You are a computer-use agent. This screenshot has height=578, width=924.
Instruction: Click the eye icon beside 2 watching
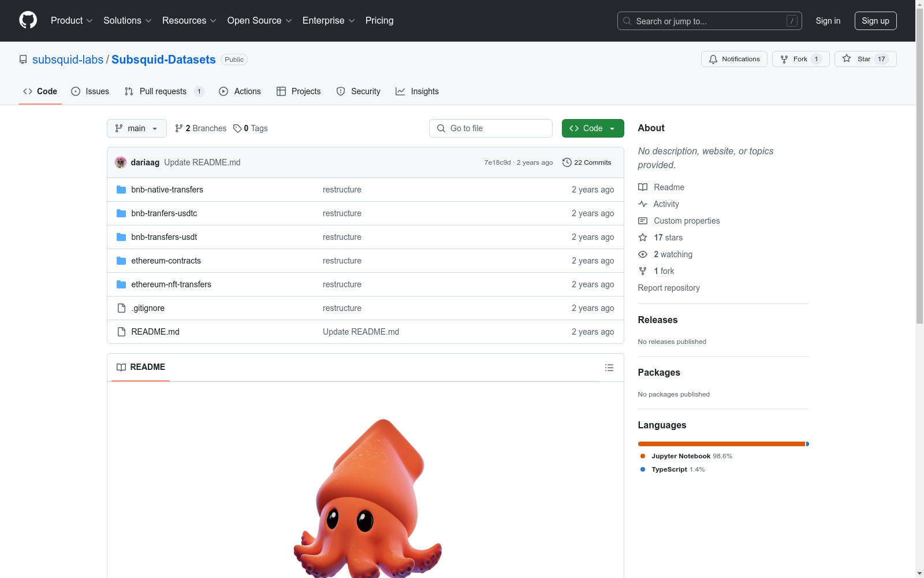[x=643, y=254]
